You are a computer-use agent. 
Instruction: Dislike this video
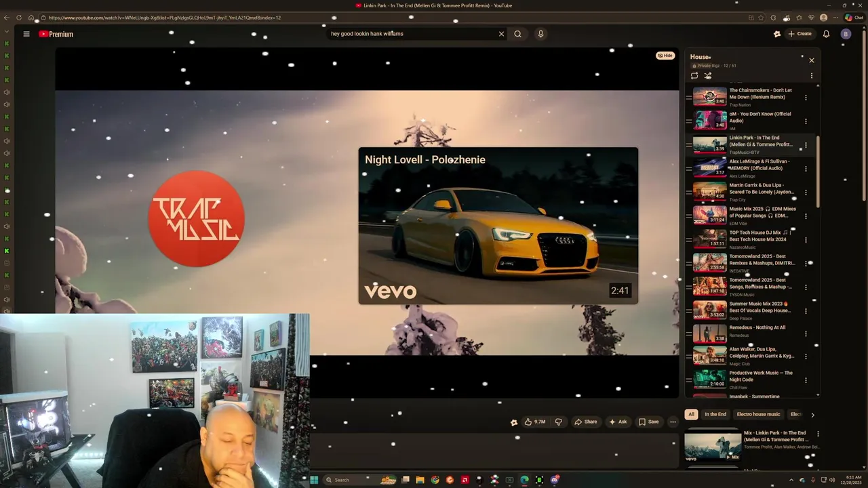[x=558, y=422]
